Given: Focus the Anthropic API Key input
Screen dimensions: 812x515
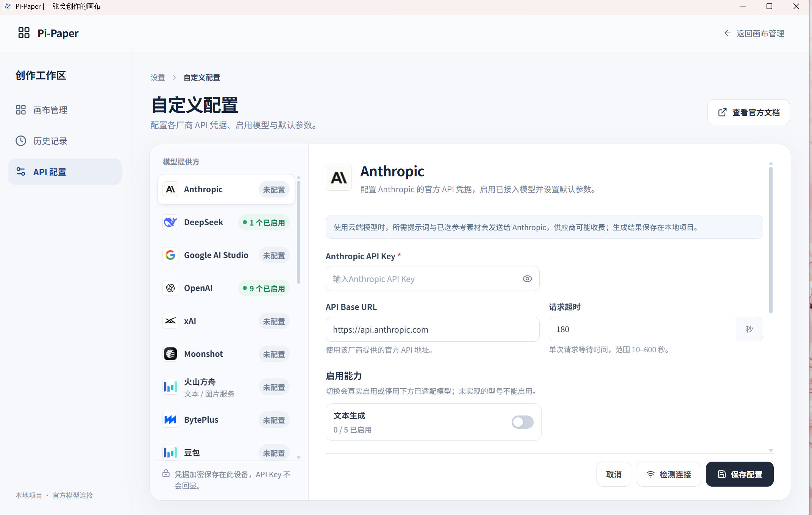Looking at the screenshot, I should [x=433, y=279].
